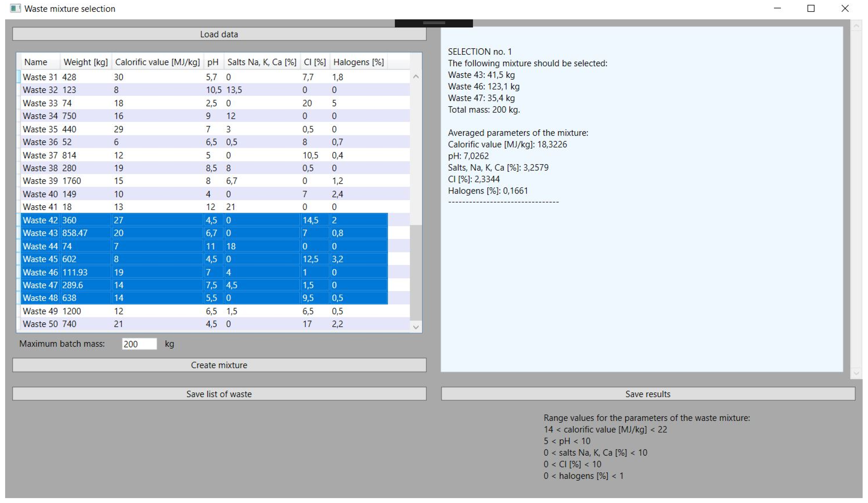Click the Maximum batch mass field
This screenshot has height=503, width=868.
pyautogui.click(x=139, y=344)
